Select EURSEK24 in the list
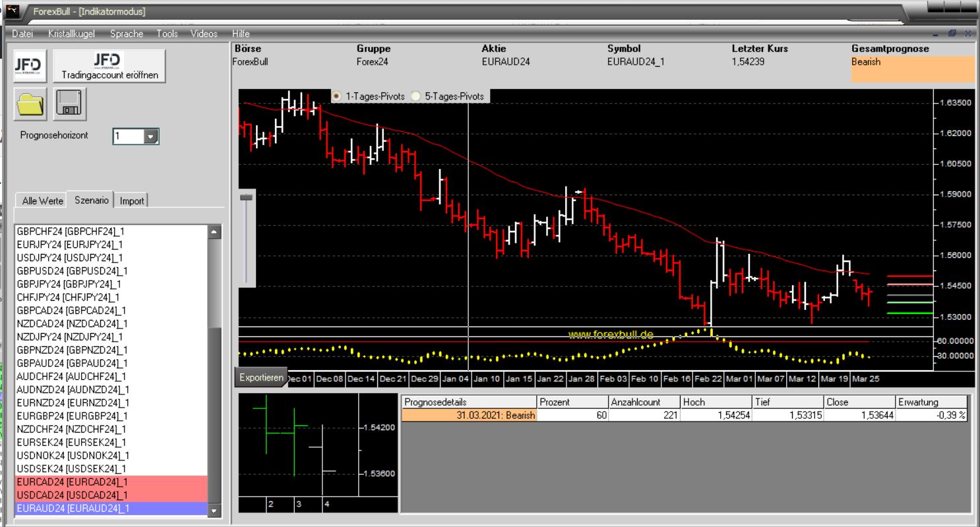The image size is (980, 527). click(x=110, y=443)
